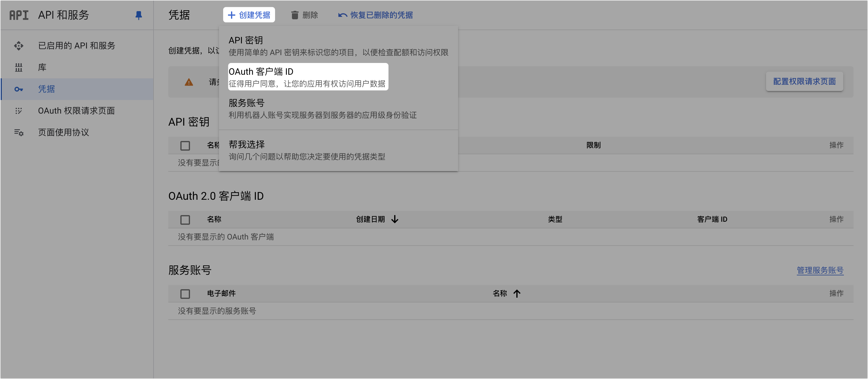Click the plus icon on 创建凭据
The width and height of the screenshot is (868, 379).
click(x=231, y=15)
